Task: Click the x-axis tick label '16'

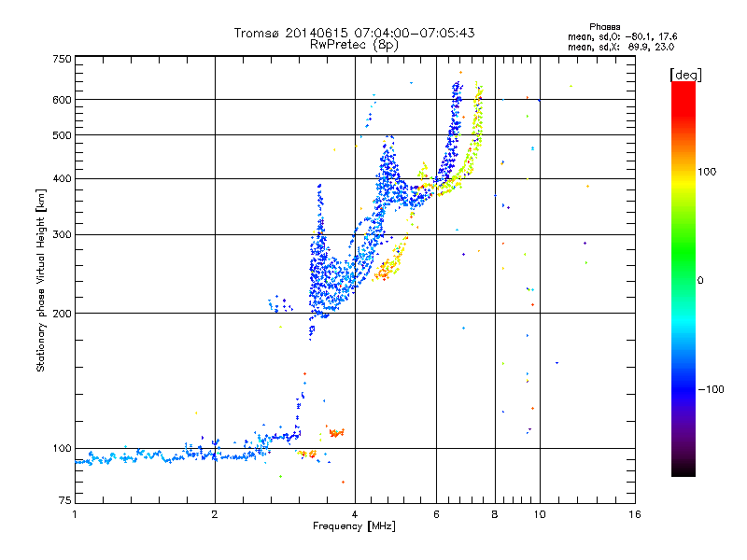Action: (635, 514)
